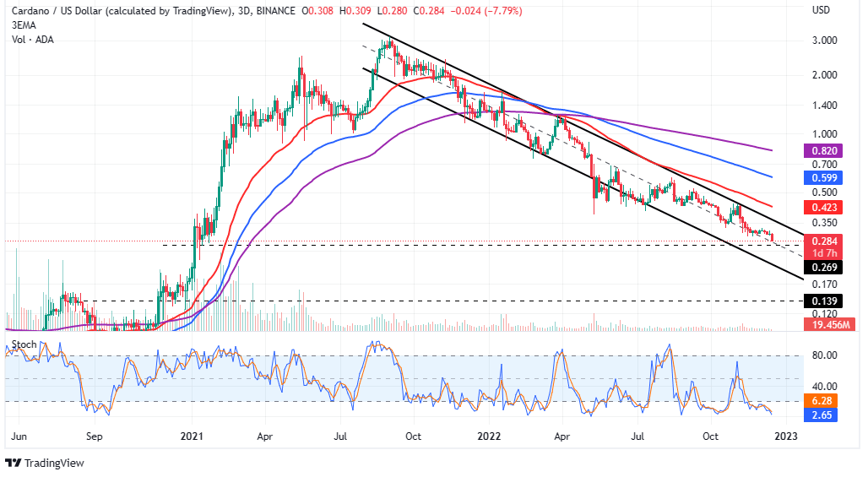Screen dimensions: 868x477
Task: Click the 0.700 price axis tick
Action: pos(824,165)
